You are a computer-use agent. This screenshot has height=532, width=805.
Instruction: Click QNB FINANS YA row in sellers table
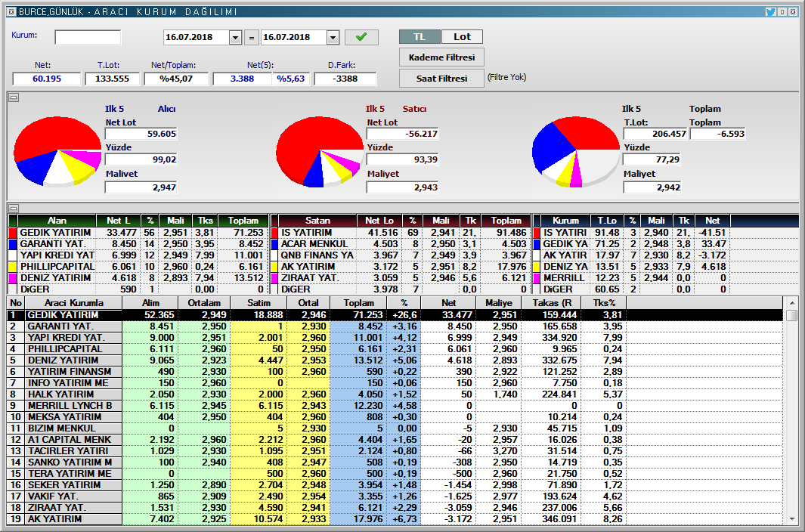coord(399,255)
